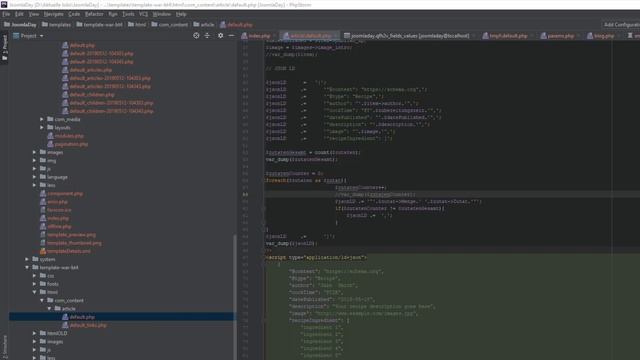Screen dimensions: 640x360
Task: Click com_content folder in navigation breadcrumb
Action: pyautogui.click(x=170, y=24)
